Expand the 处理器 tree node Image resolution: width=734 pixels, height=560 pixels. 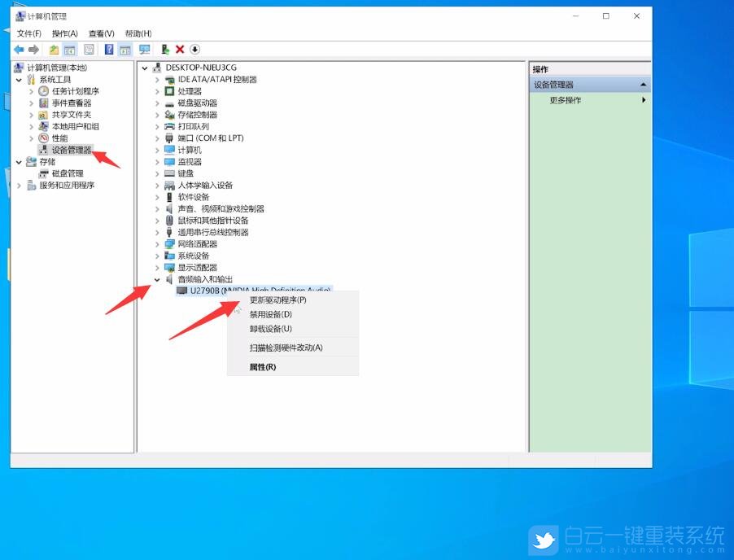(157, 91)
